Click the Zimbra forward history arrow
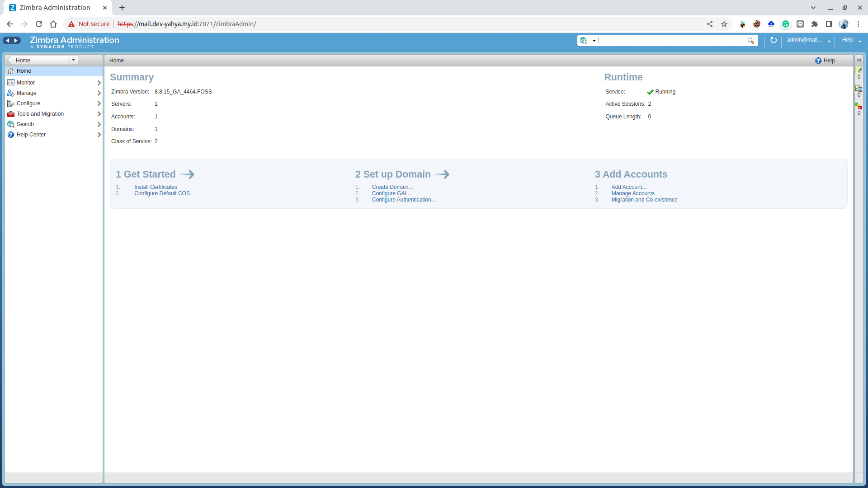Viewport: 868px width, 488px height. 16,41
